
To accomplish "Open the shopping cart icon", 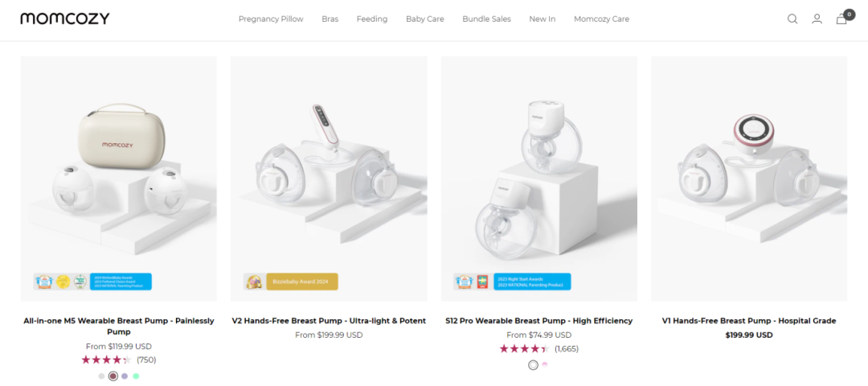I will (x=841, y=19).
